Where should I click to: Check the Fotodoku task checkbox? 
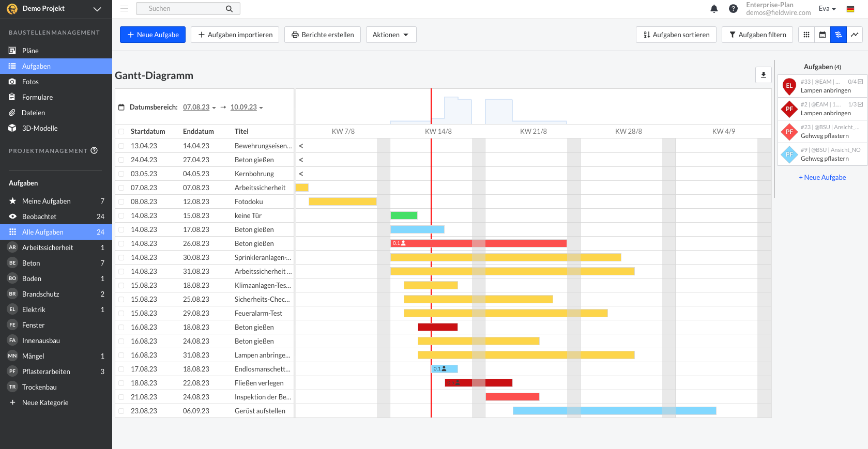coord(121,202)
